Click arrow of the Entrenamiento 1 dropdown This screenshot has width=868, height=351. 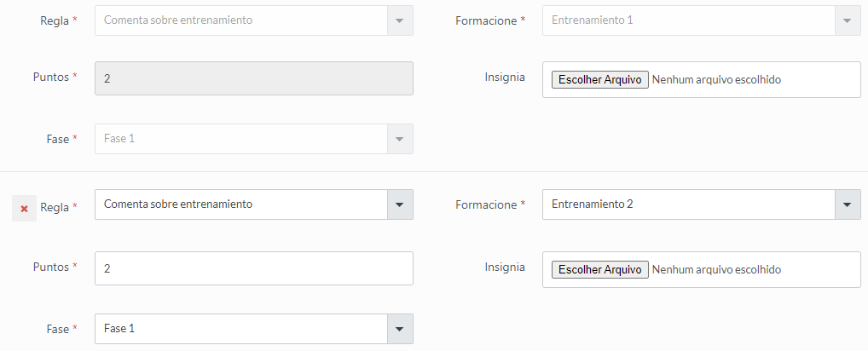[x=847, y=20]
